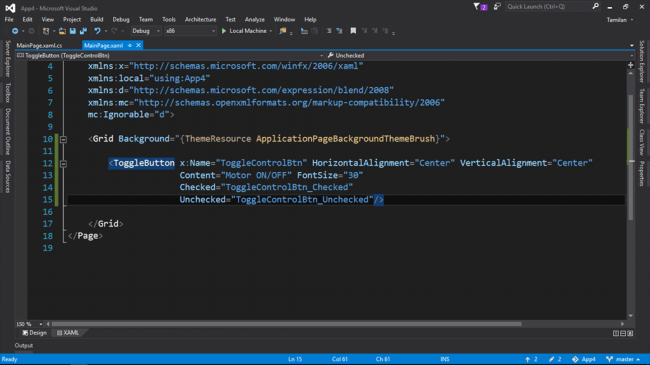Click the Quick Launch search magnifier icon

pos(596,6)
